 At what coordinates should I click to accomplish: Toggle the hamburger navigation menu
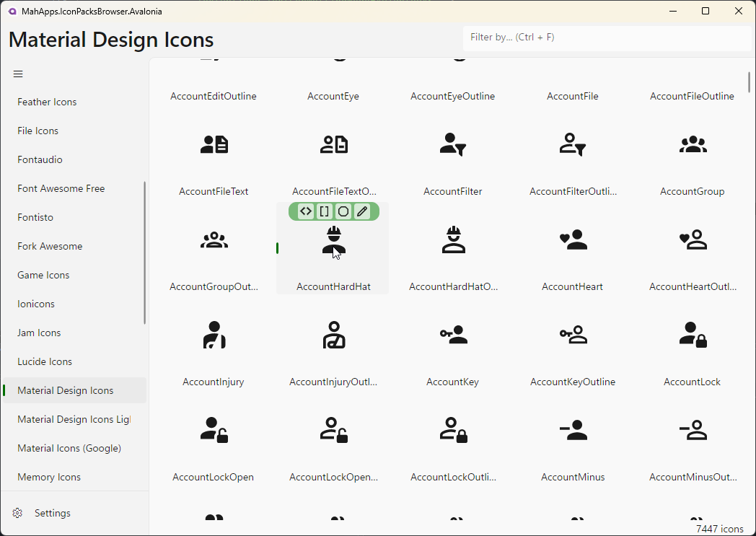pos(18,74)
